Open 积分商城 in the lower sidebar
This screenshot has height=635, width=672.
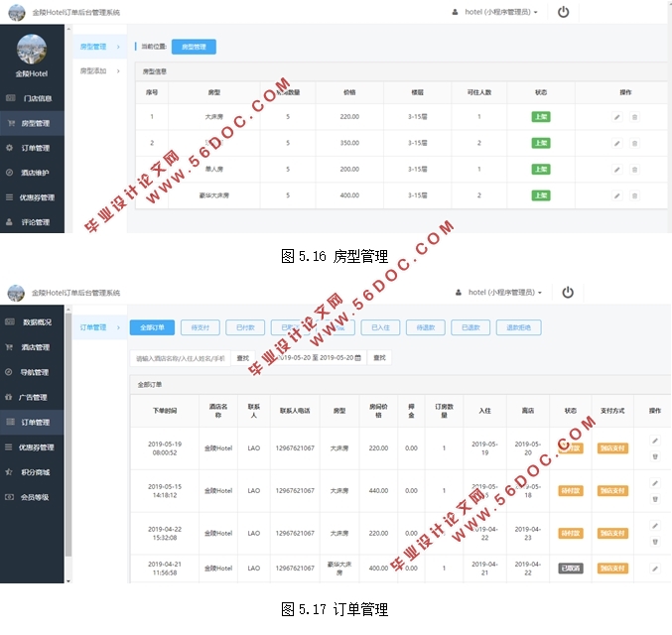[35, 472]
